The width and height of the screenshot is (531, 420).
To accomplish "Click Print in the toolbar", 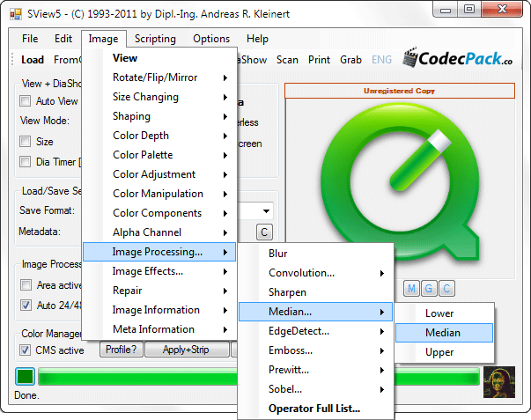I will coord(319,60).
